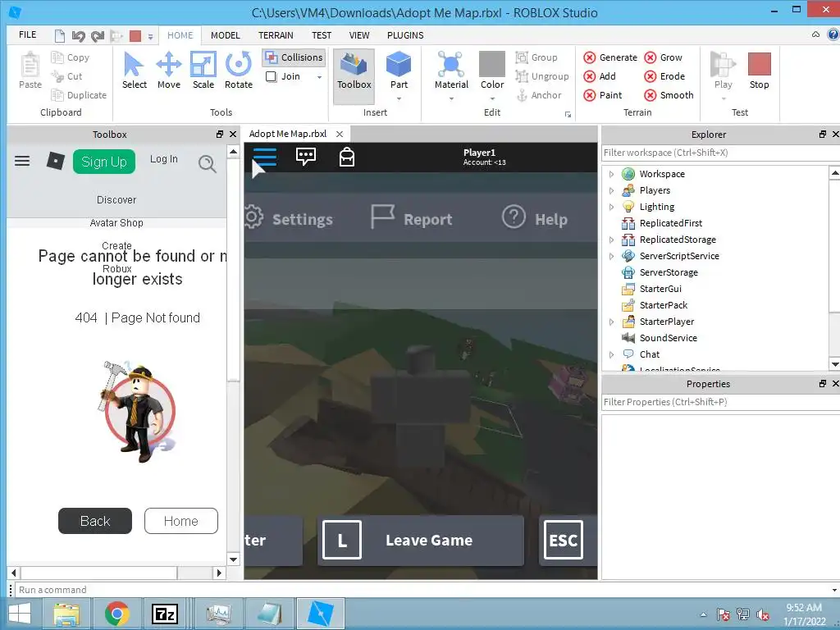This screenshot has height=630, width=840.
Task: Open the Color dropdown arrow
Action: [492, 98]
